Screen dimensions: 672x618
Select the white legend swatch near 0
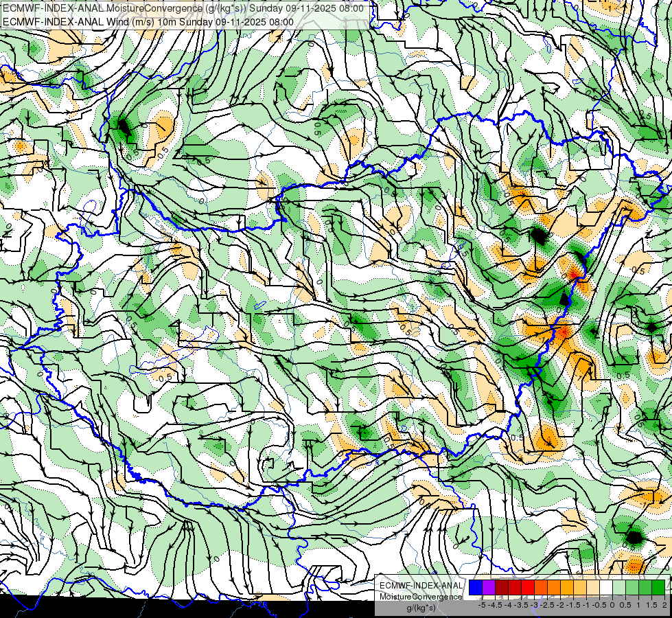(606, 587)
